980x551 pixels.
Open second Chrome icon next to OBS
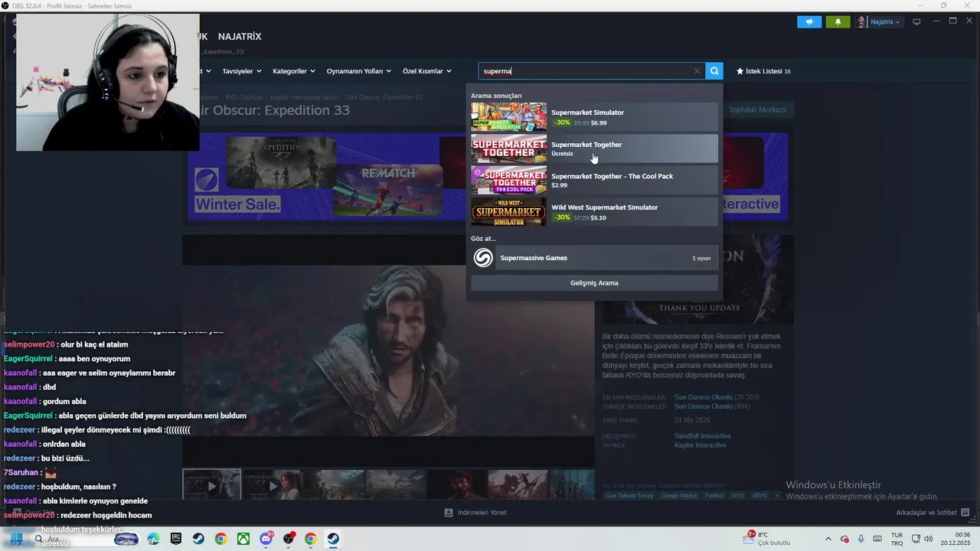pyautogui.click(x=310, y=539)
